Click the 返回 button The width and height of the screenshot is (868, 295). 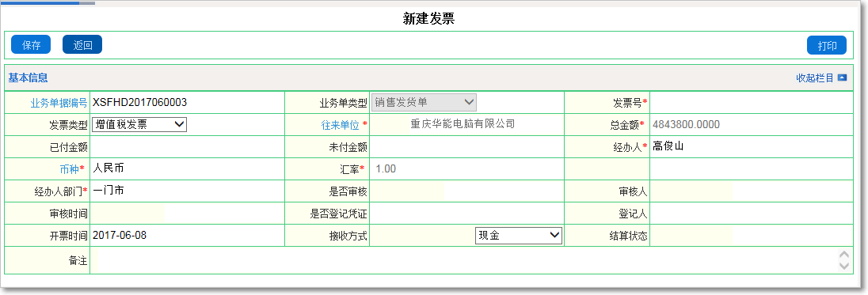click(82, 45)
